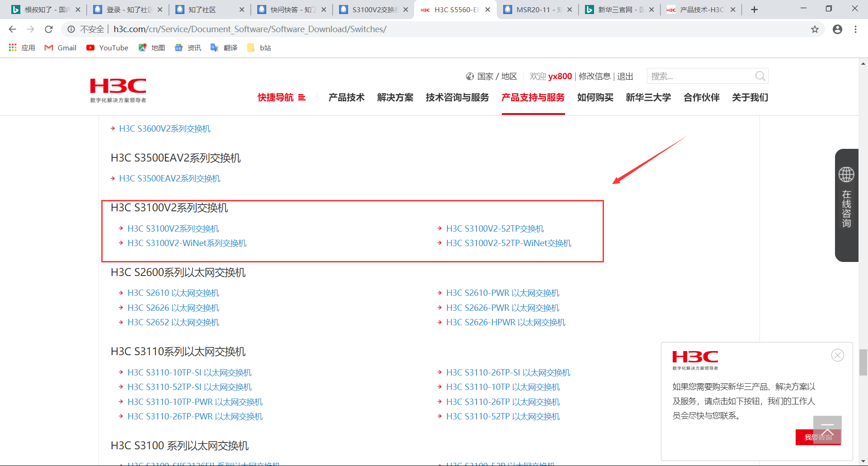This screenshot has width=868, height=466.
Task: Click the browser back arrow
Action: tap(12, 29)
